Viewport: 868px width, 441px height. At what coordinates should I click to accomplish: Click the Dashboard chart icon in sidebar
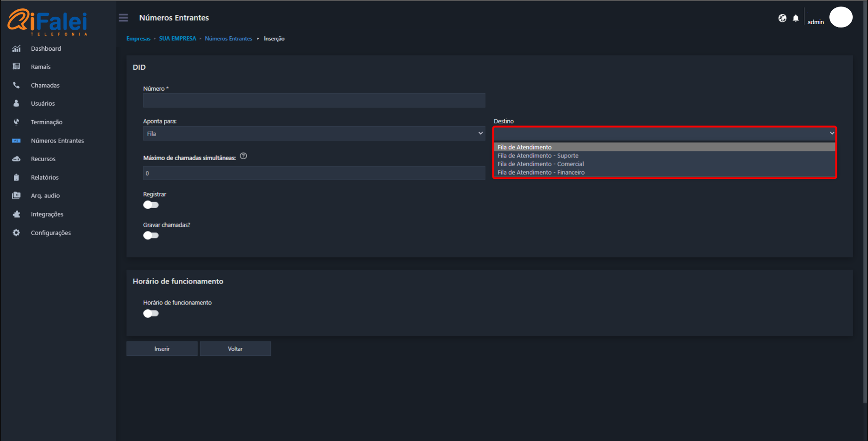[16, 48]
